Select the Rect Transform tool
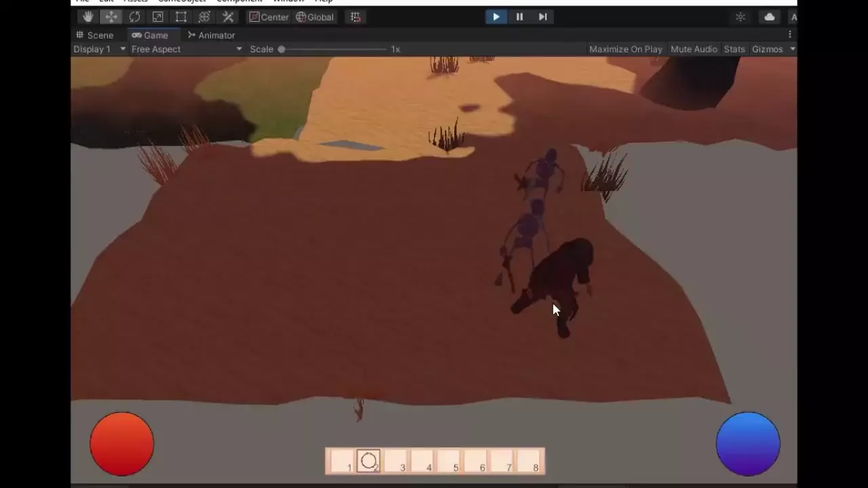Image resolution: width=868 pixels, height=488 pixels. point(181,17)
